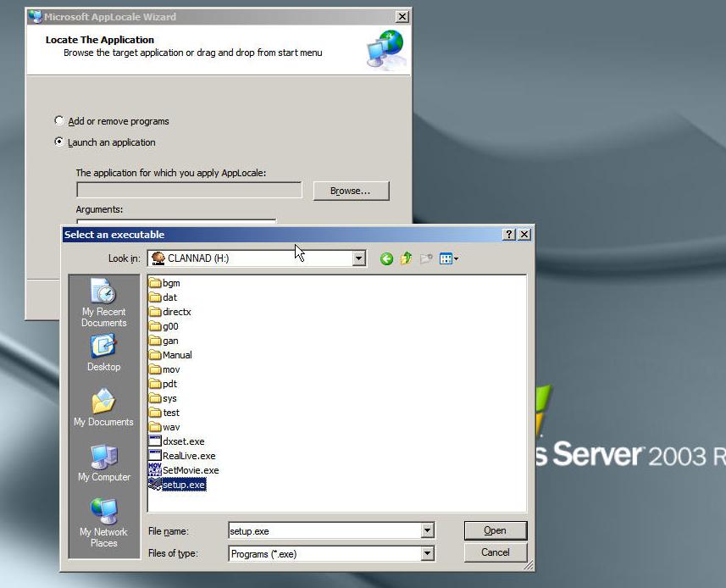Screen dimensions: 726x588
Task: Select the gan folder icon
Action: tap(155, 341)
